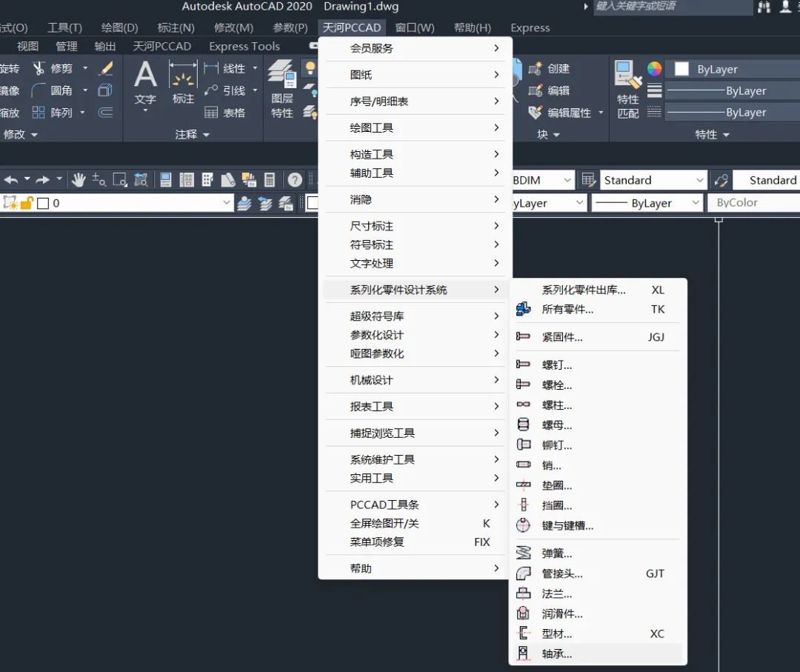The height and width of the screenshot is (672, 800).
Task: Open the ByLayer linetype dropdown
Action: point(695,202)
